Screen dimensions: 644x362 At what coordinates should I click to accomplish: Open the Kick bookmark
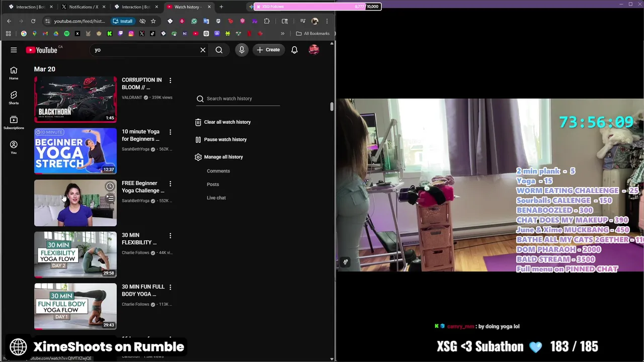(x=110, y=34)
